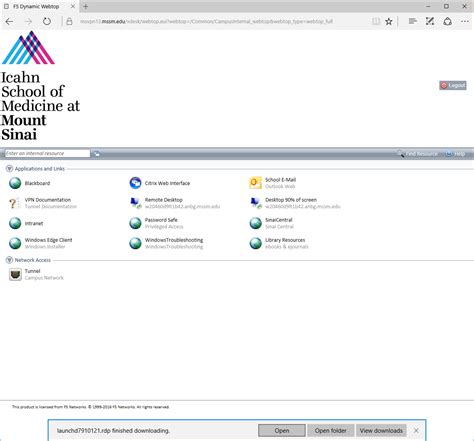474x441 pixels.
Task: Launch the Citrix Web Interface icon
Action: [135, 183]
